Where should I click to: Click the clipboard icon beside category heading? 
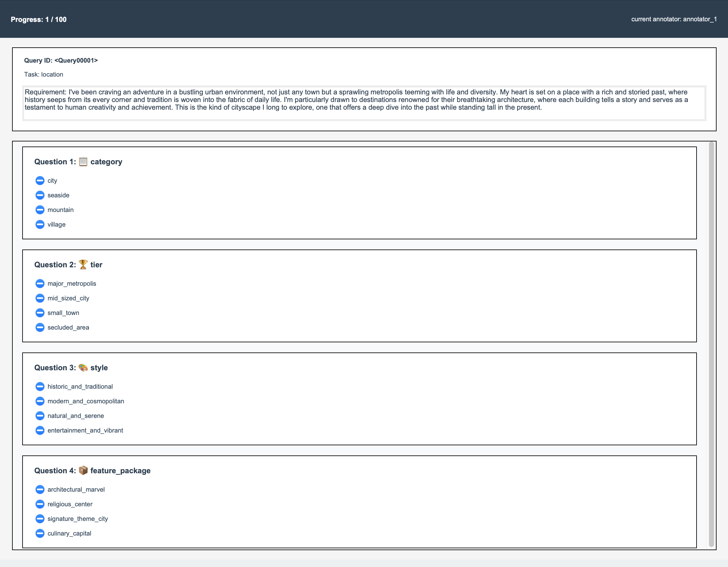(x=83, y=162)
